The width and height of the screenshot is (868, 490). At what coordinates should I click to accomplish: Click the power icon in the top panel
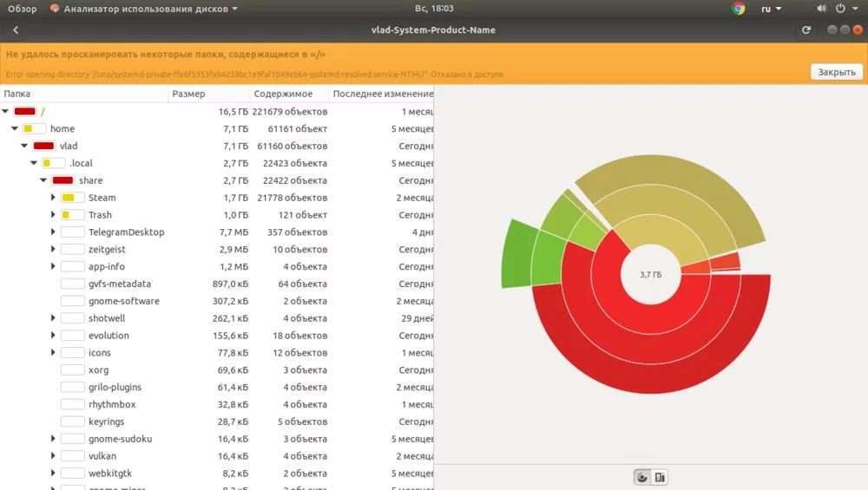[840, 9]
